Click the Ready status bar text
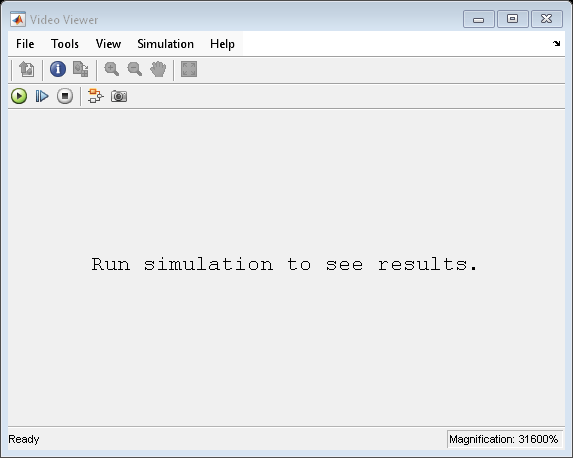Viewport: 573px width, 458px height. (x=24, y=439)
